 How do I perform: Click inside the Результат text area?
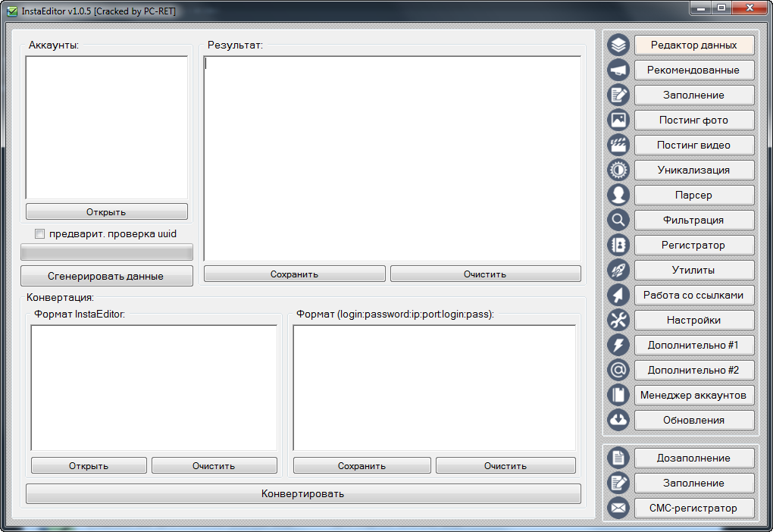pos(392,159)
